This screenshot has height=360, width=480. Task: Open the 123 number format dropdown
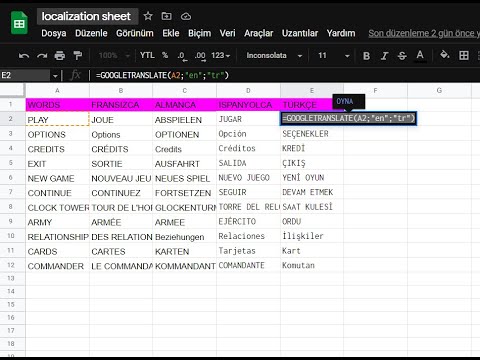pyautogui.click(x=221, y=56)
